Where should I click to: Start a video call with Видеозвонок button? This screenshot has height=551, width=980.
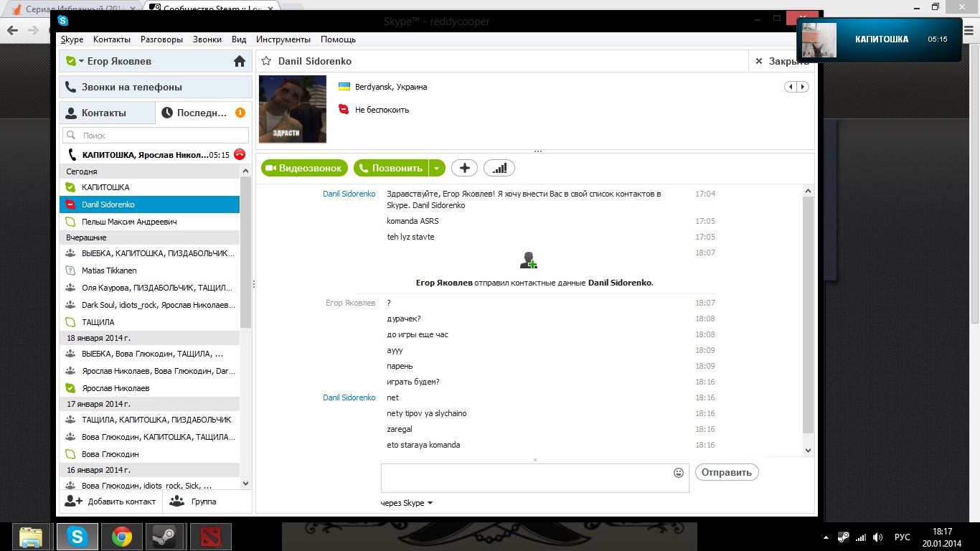[x=304, y=168]
